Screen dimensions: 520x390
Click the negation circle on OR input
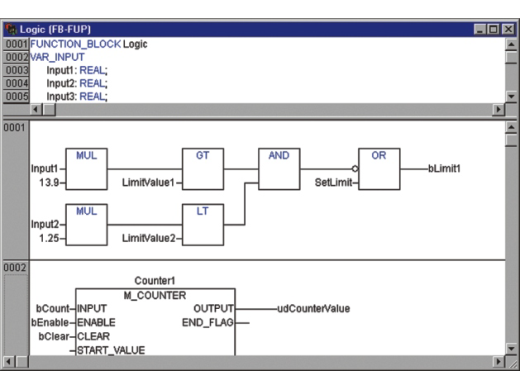point(355,169)
